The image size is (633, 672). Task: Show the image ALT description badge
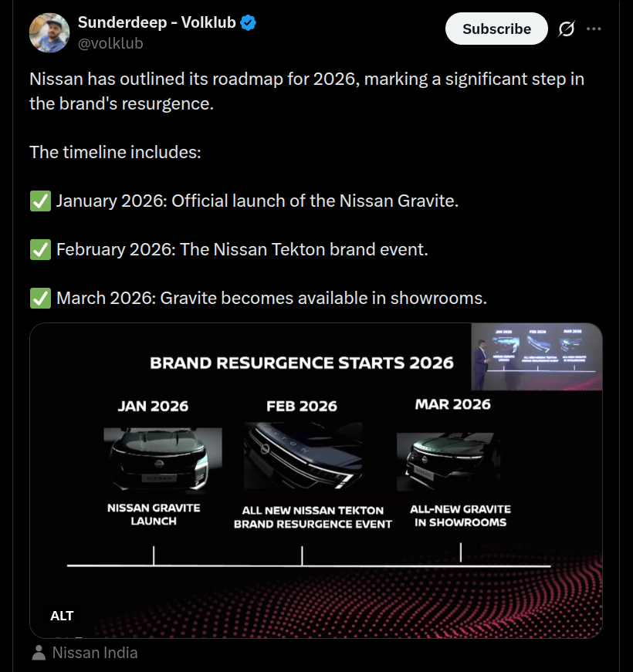pyautogui.click(x=62, y=616)
